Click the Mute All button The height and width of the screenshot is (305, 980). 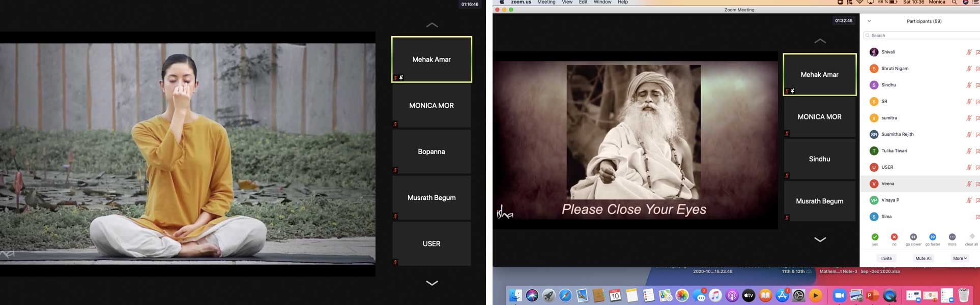tap(924, 258)
